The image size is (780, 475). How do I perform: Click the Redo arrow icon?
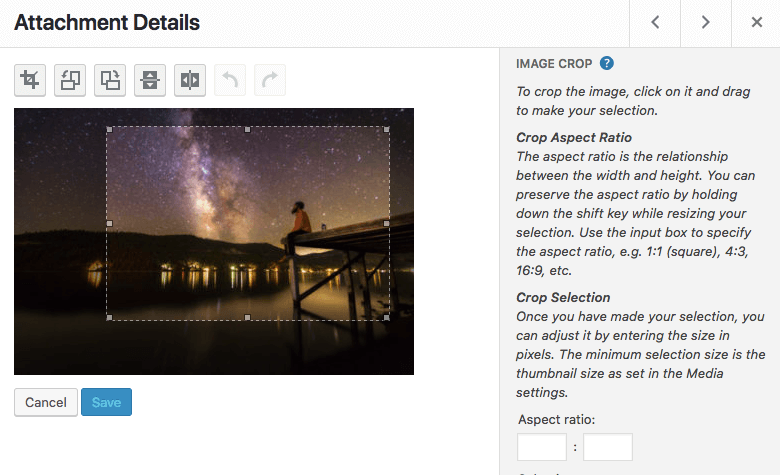(x=270, y=80)
